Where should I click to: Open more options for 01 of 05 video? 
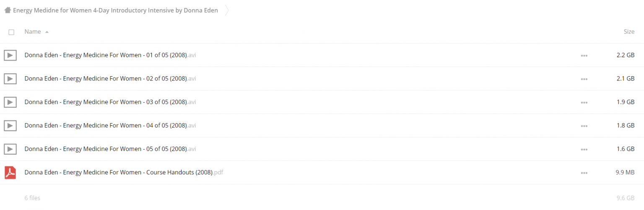coord(584,55)
